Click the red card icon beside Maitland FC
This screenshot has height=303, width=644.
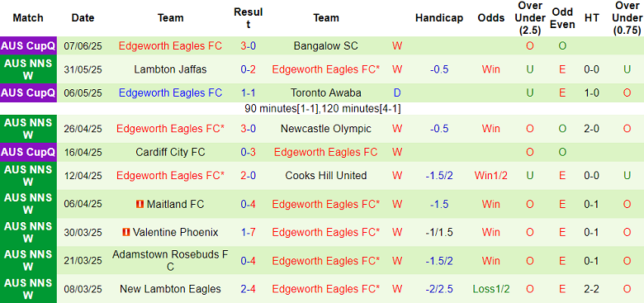140,204
